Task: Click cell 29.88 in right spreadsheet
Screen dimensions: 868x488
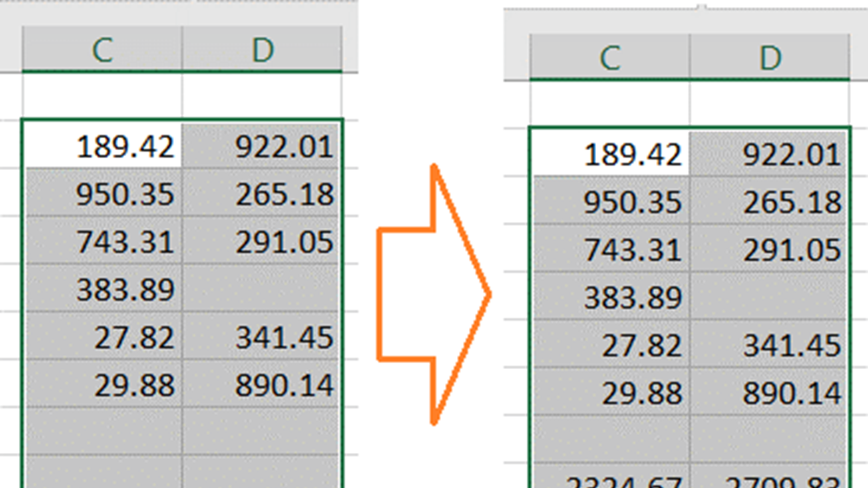Action: click(x=610, y=393)
